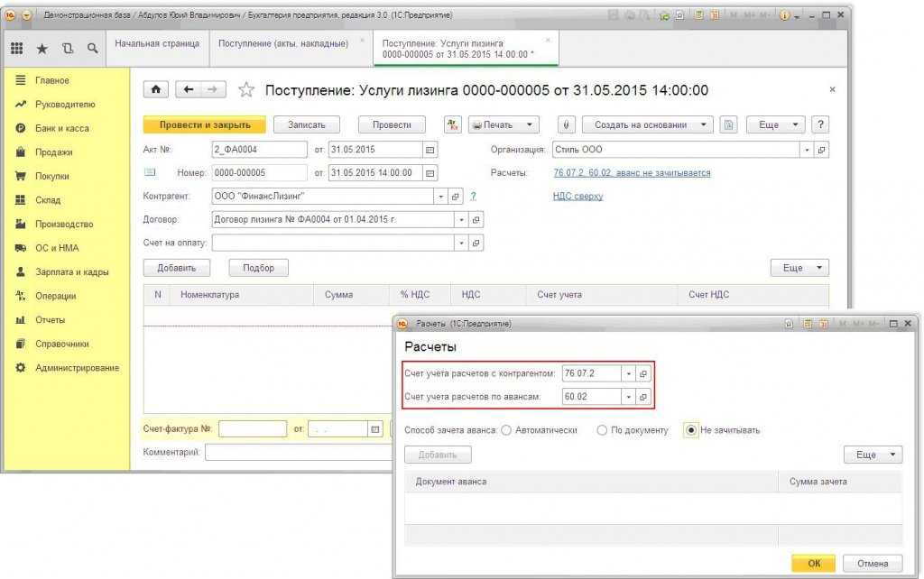Click the Комментарий input field

point(298,453)
